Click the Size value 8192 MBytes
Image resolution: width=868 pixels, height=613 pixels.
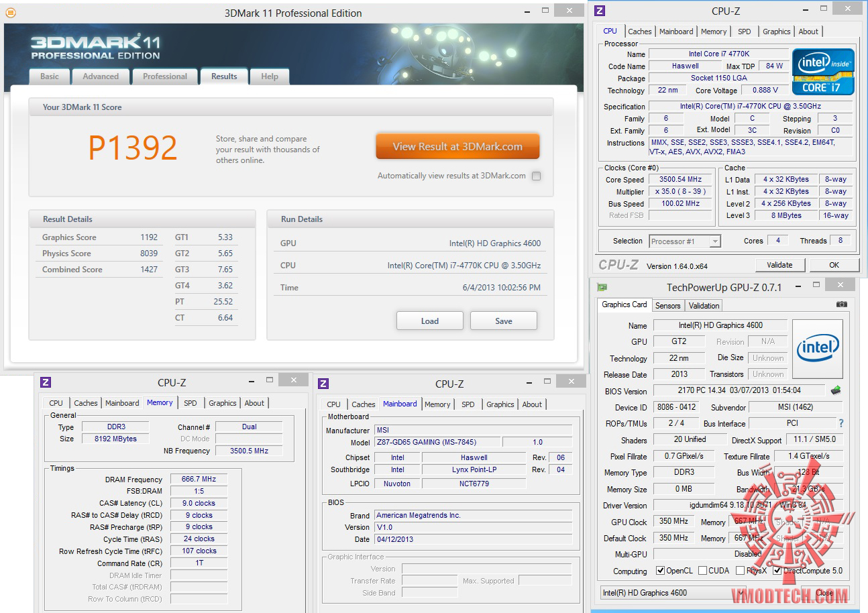115,439
